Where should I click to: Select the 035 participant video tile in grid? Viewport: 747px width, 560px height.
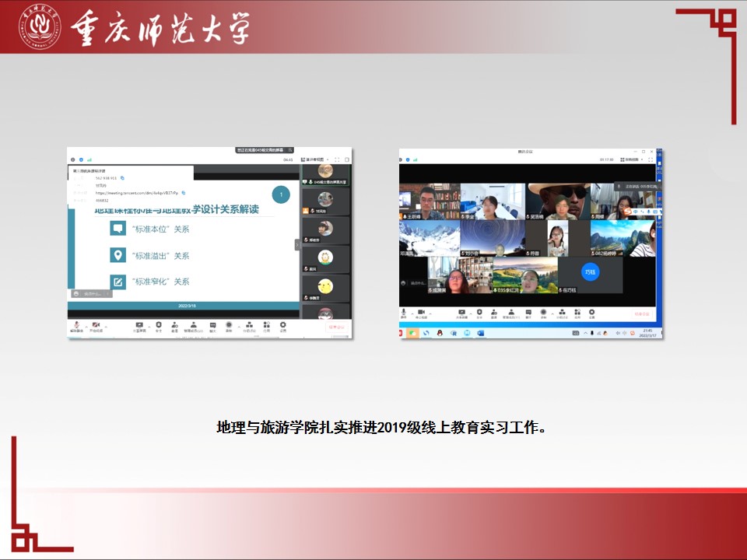(524, 275)
